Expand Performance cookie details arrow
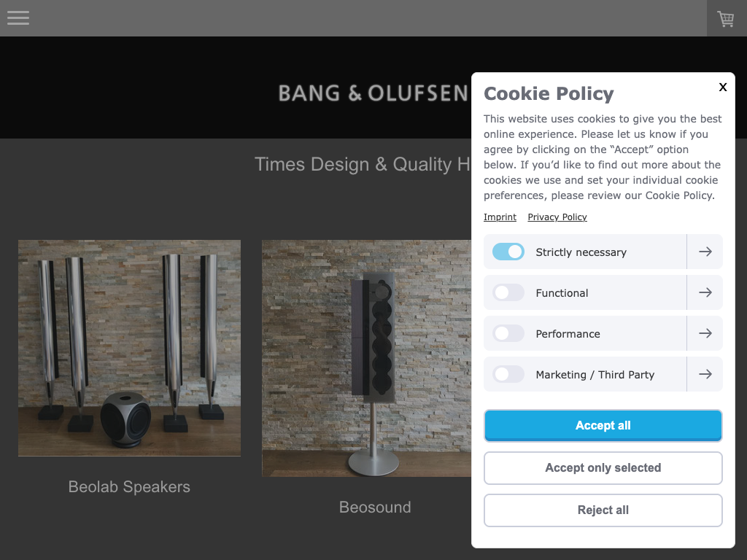747x560 pixels. click(x=705, y=334)
